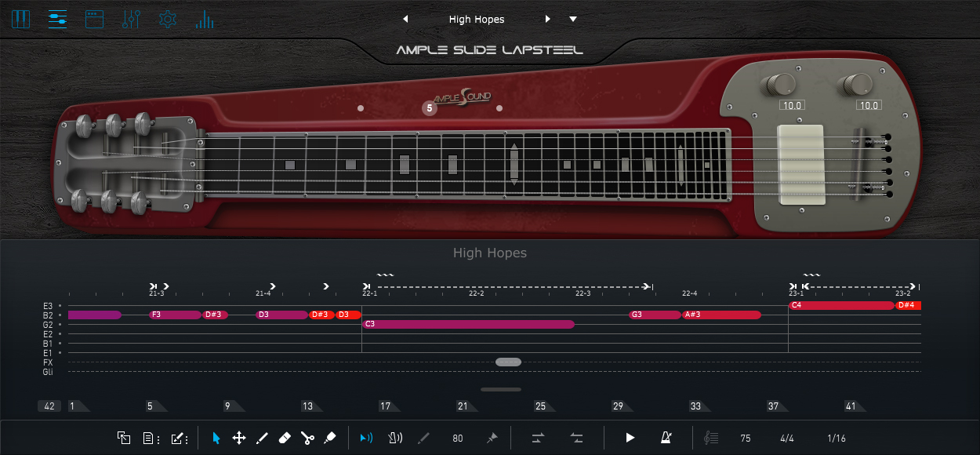Jump to bar 29 marker
This screenshot has height=455, width=980.
point(622,406)
